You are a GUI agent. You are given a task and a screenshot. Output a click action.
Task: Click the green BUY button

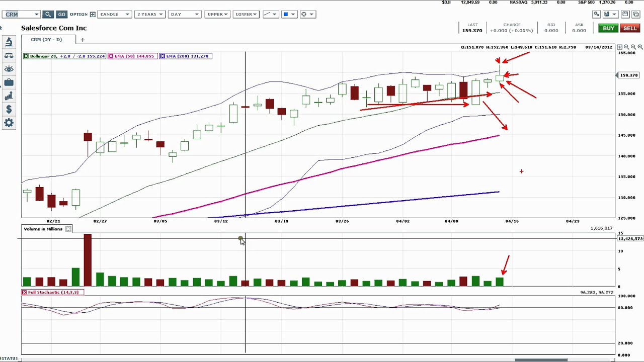pos(608,29)
